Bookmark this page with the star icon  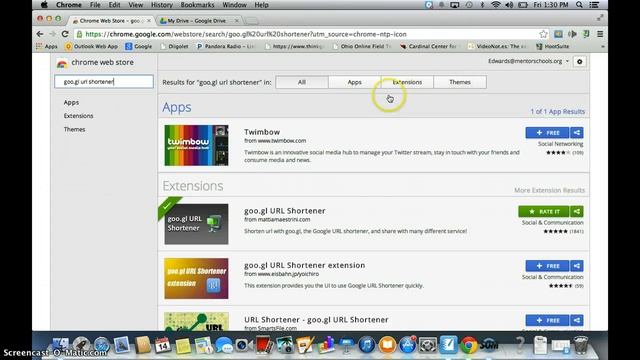pyautogui.click(x=543, y=34)
